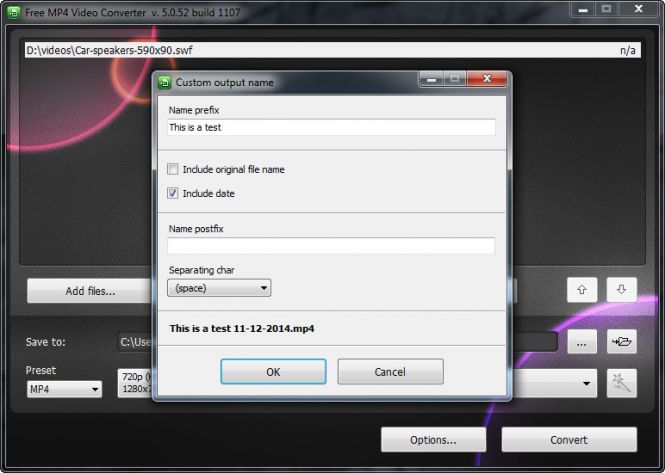Open the MP4 preset format dropdown

coord(64,389)
